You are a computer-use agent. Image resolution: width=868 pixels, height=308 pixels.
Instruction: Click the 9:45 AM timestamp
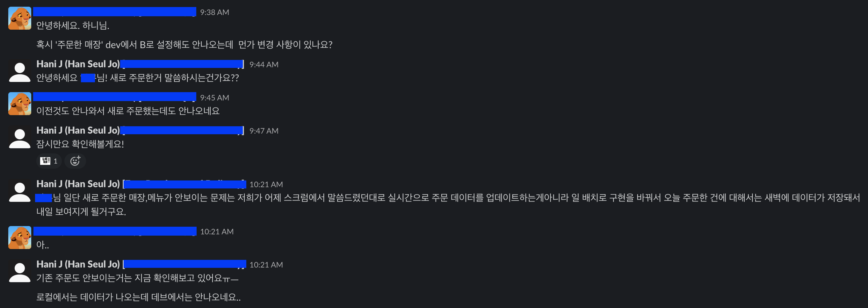(215, 97)
